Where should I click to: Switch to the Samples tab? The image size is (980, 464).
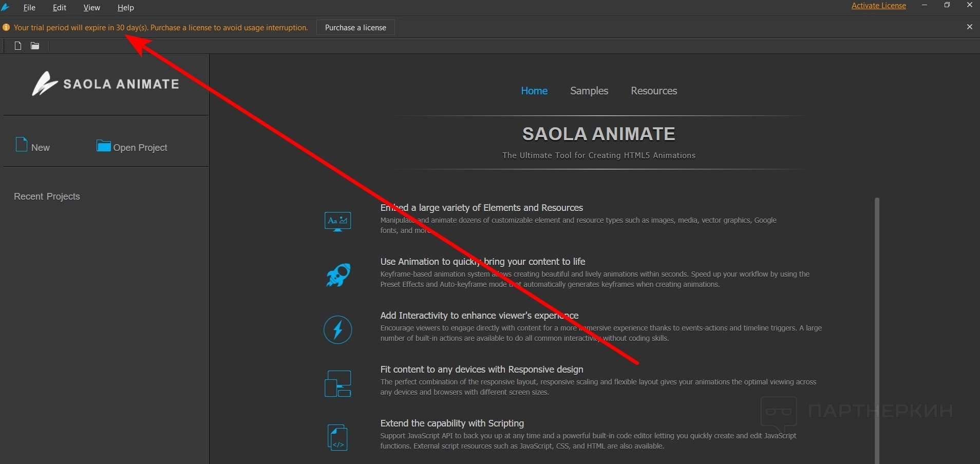pos(589,91)
